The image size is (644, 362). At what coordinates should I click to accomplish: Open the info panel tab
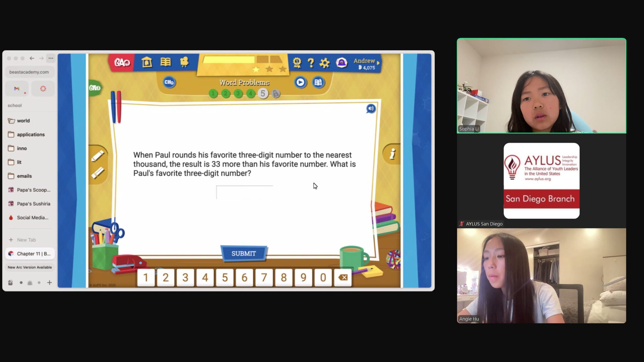tap(391, 154)
